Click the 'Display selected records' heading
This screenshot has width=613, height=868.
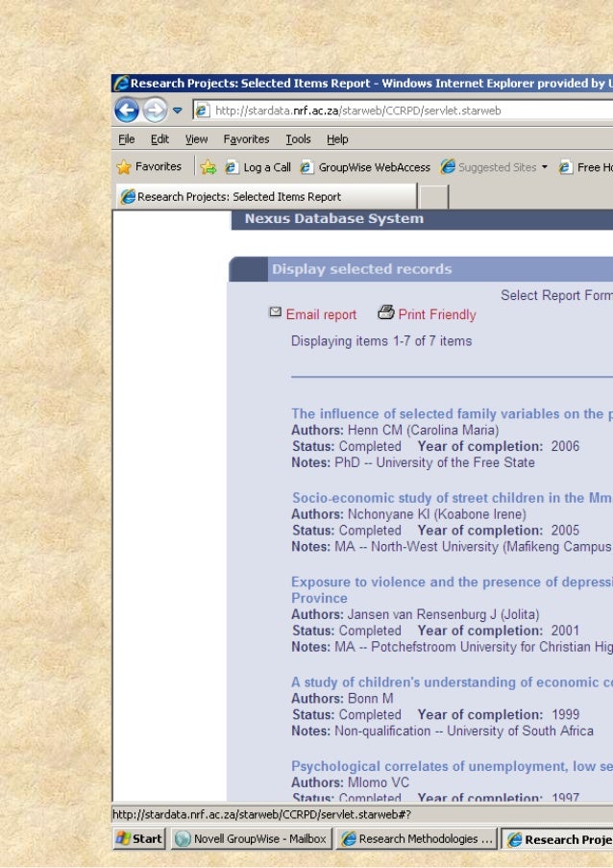click(362, 269)
